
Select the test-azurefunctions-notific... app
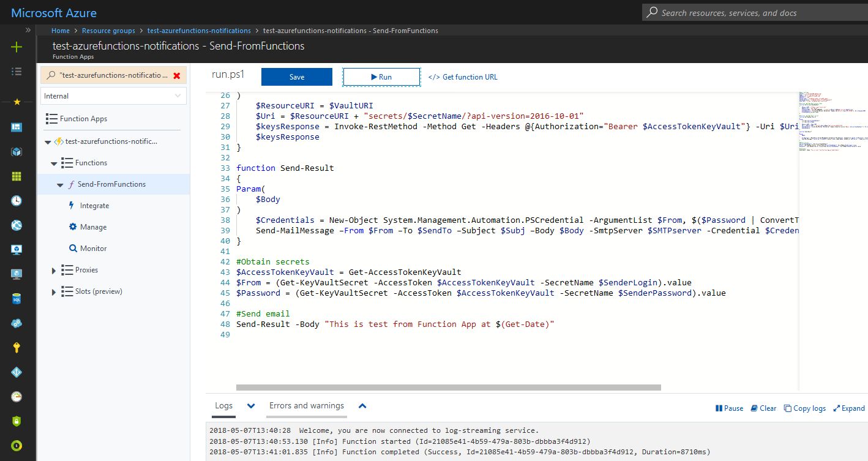(x=111, y=141)
